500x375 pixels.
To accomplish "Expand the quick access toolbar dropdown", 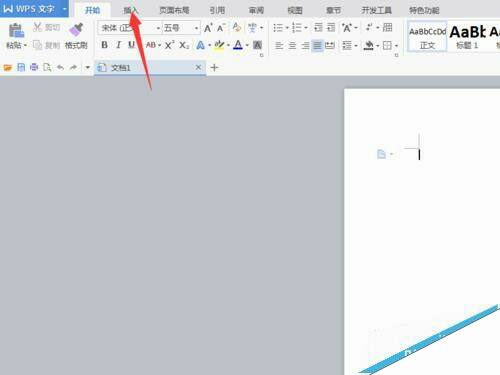I will pyautogui.click(x=87, y=68).
